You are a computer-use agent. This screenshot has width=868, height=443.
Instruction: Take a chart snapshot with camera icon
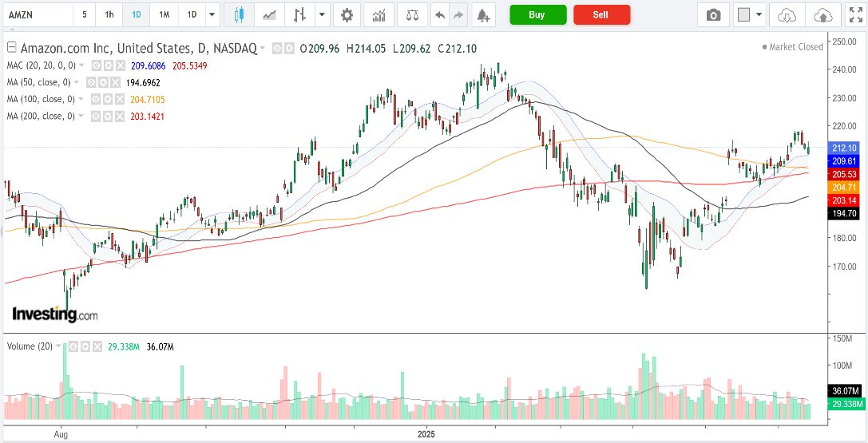coord(714,15)
